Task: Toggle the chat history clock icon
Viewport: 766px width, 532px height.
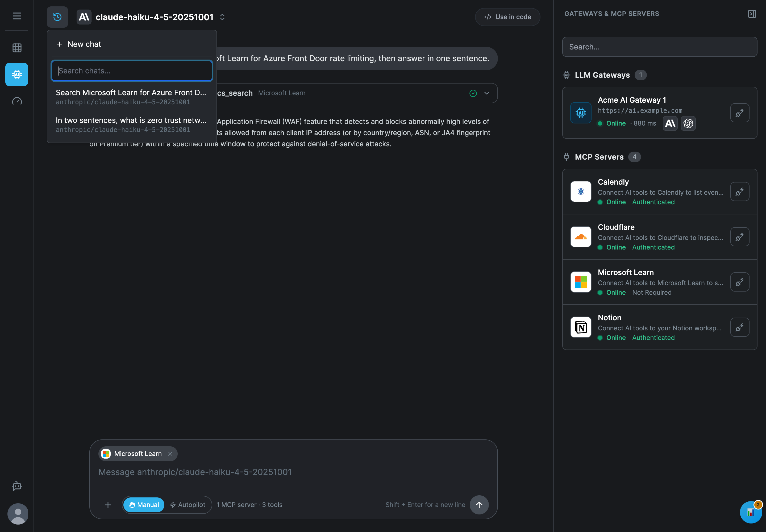Action: click(57, 17)
